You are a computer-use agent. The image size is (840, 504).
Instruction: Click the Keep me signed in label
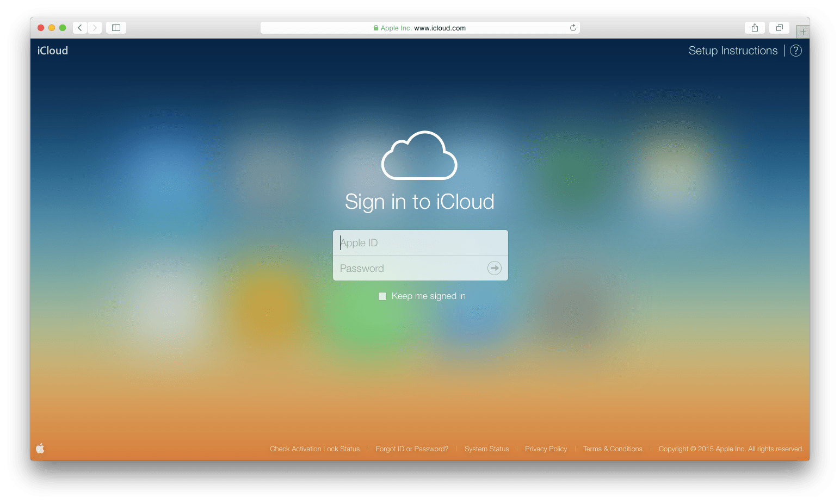tap(429, 296)
